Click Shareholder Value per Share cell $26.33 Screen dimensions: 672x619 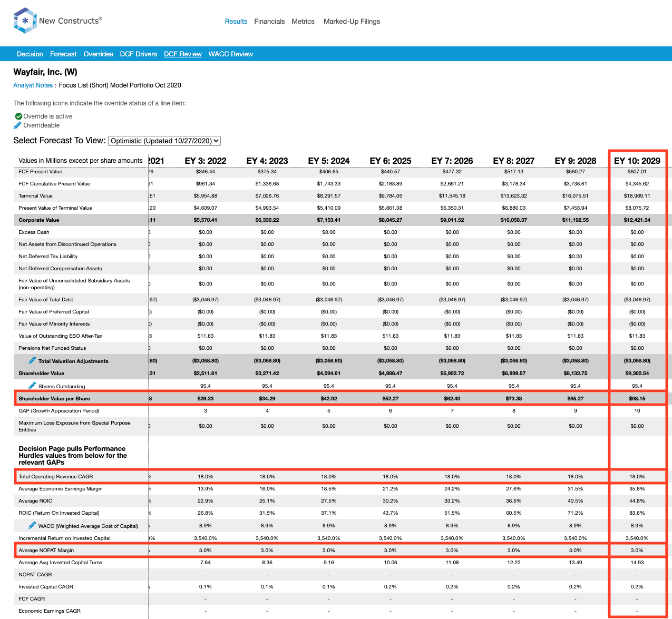[206, 399]
